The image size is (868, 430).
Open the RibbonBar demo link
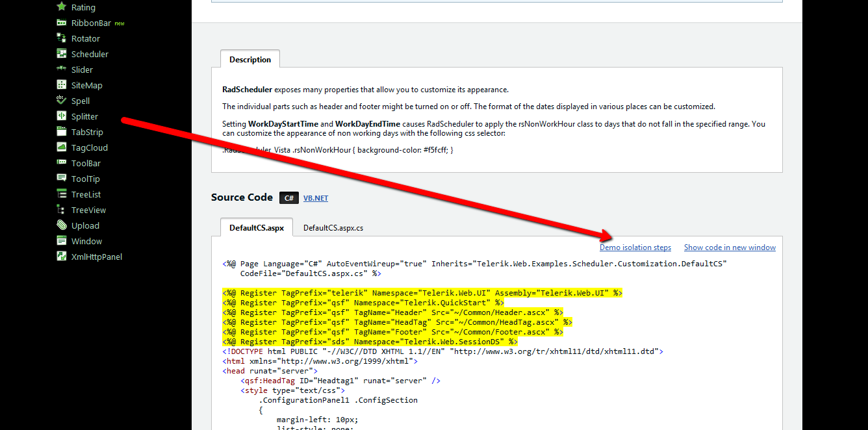pos(91,23)
